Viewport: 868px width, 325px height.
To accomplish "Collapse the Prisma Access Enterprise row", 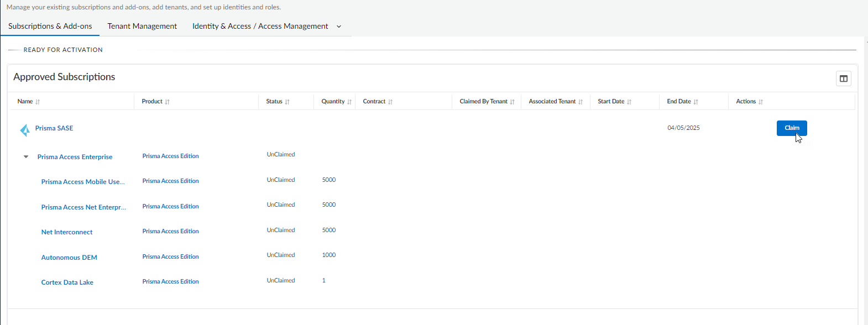I will 26,157.
